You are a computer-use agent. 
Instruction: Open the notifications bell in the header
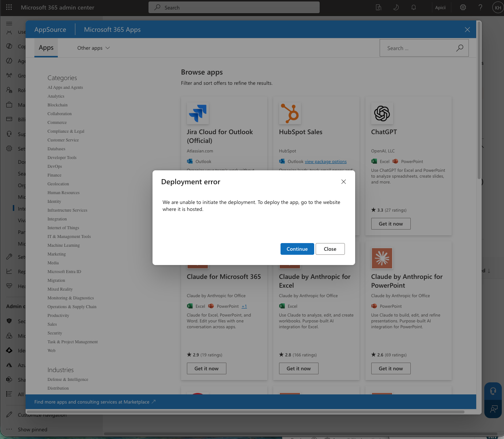coord(414,7)
